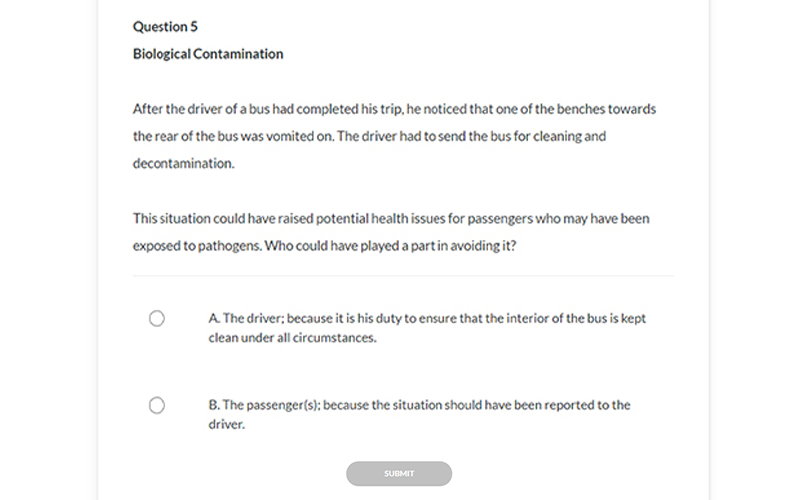Click the divider line above the answer options
This screenshot has width=800, height=500.
pos(403,276)
